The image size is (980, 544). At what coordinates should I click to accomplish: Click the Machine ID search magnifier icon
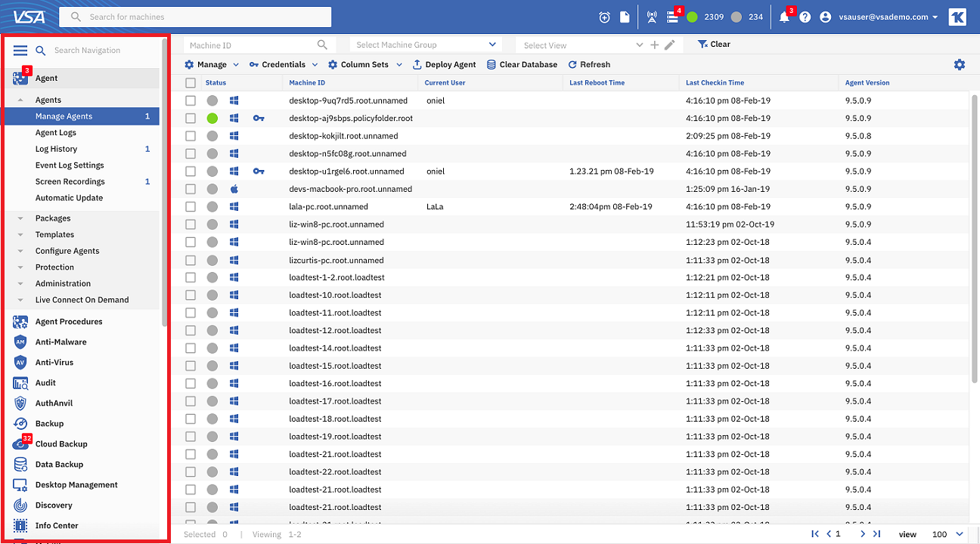coord(323,45)
